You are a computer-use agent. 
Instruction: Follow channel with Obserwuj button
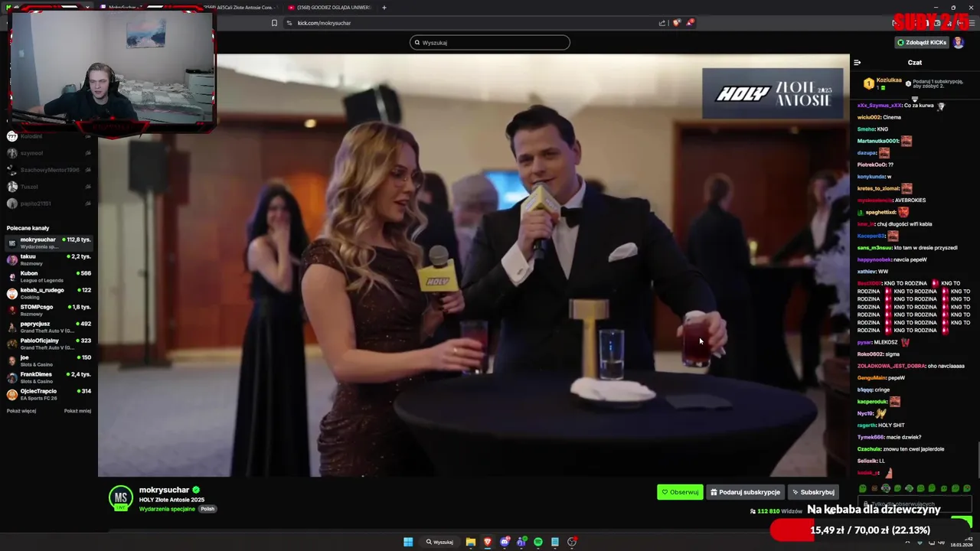(680, 492)
